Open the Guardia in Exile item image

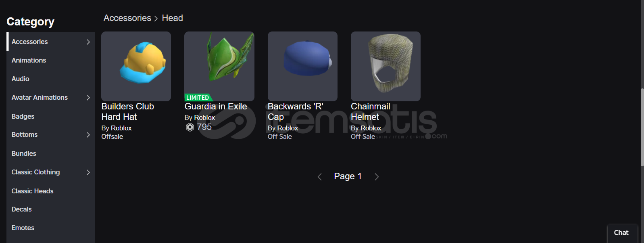coord(219,66)
